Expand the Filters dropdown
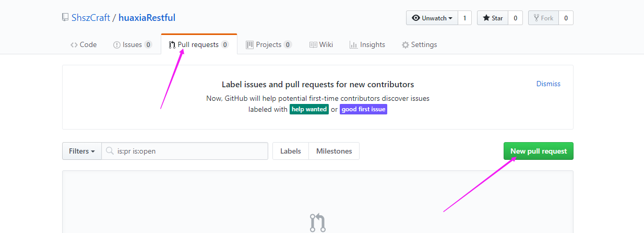644x233 pixels. (x=82, y=151)
